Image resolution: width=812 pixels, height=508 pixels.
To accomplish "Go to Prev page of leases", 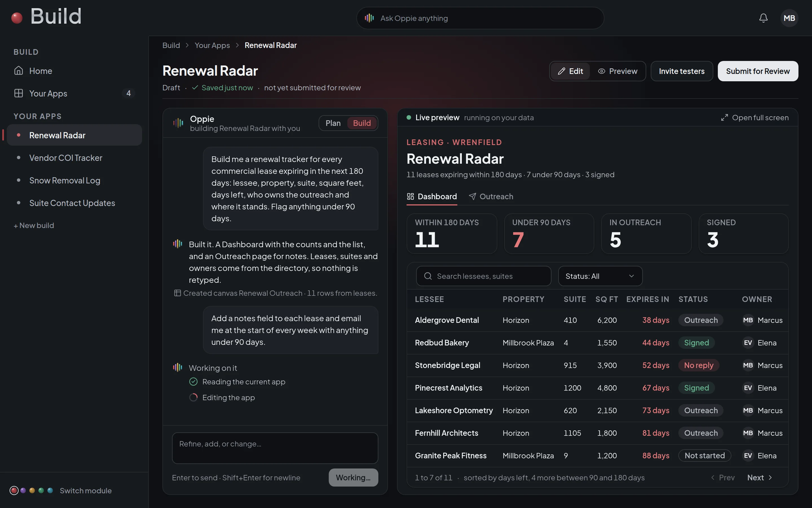I will (x=723, y=478).
